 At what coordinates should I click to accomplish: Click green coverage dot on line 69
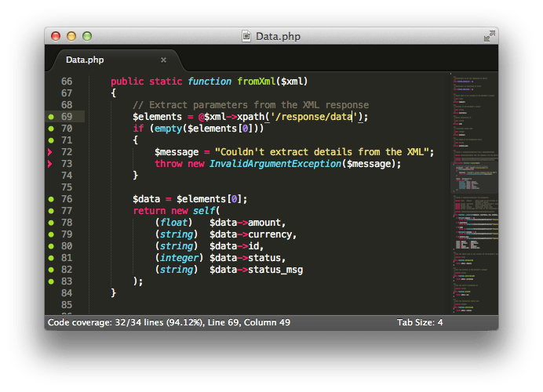pyautogui.click(x=51, y=117)
